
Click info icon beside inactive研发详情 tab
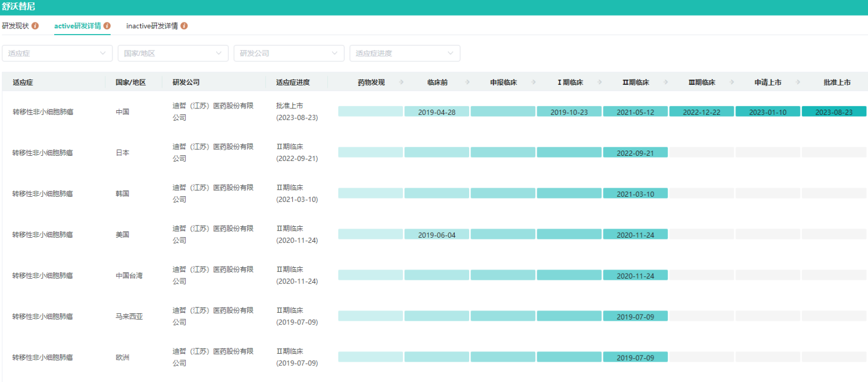184,26
